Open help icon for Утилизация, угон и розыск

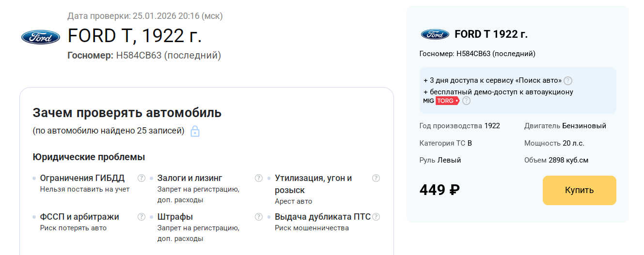click(376, 178)
